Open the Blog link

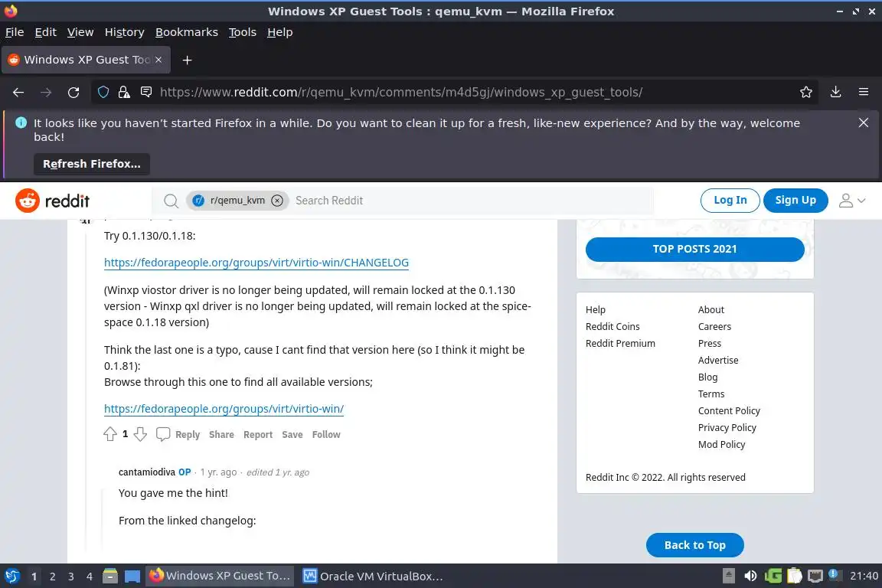coord(707,377)
